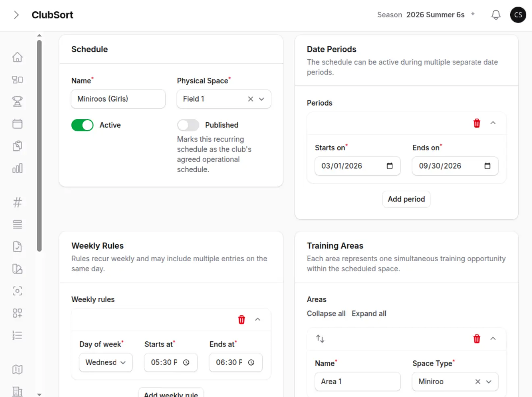The image size is (532, 397).
Task: Open the home icon in sidebar
Action: [x=17, y=57]
